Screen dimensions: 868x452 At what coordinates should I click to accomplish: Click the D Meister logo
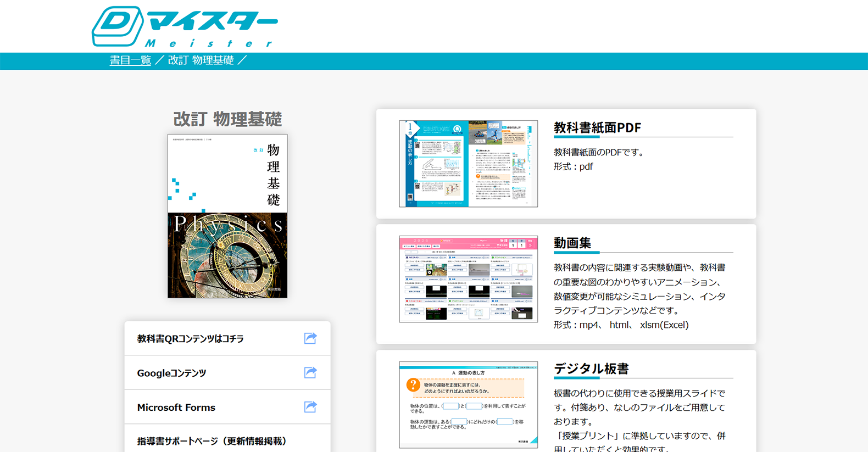(184, 26)
